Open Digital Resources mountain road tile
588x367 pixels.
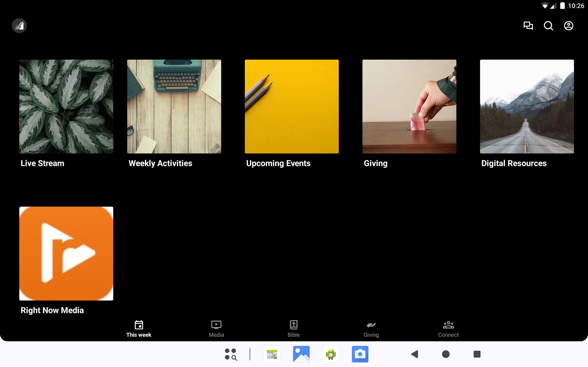coord(527,106)
